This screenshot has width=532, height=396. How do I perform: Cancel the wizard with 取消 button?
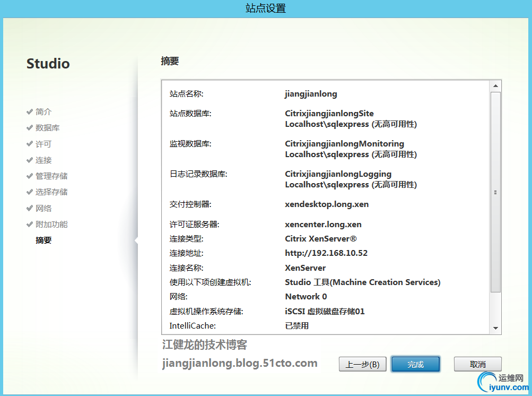coord(478,364)
